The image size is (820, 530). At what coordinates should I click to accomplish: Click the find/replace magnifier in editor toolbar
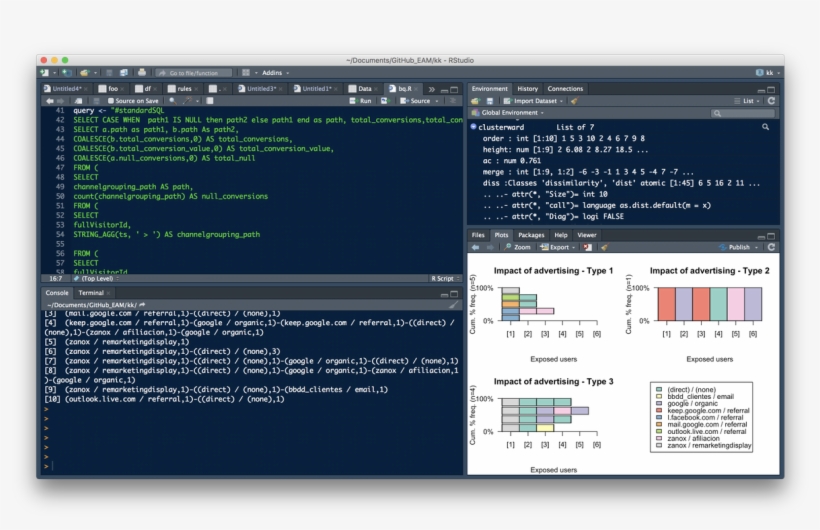(x=173, y=101)
